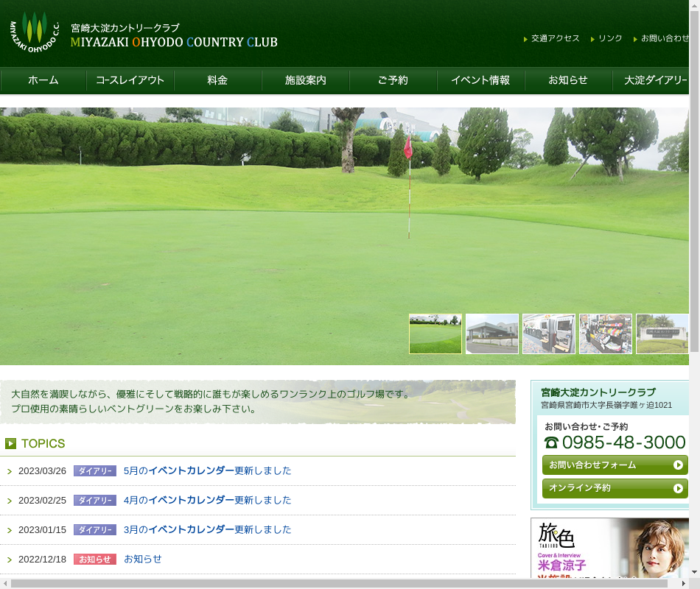Select the ご予約 navigation item

click(393, 80)
